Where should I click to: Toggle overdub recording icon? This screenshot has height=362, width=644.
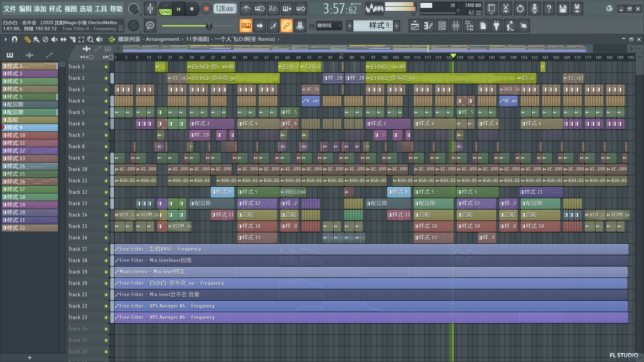287,9
